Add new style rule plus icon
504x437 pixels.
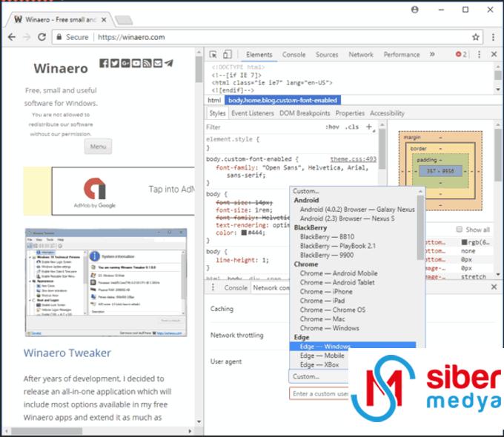[x=369, y=127]
